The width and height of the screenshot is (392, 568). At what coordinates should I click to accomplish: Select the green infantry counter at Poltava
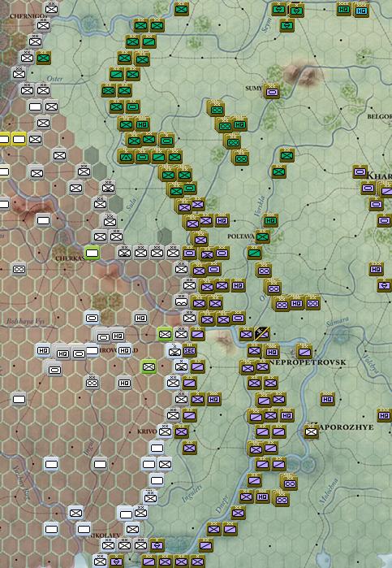point(262,237)
